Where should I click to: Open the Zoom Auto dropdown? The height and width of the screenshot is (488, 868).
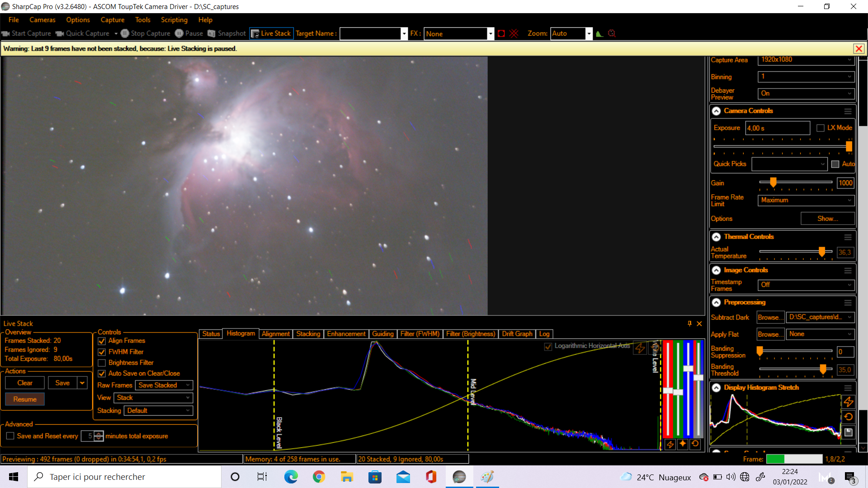click(589, 34)
